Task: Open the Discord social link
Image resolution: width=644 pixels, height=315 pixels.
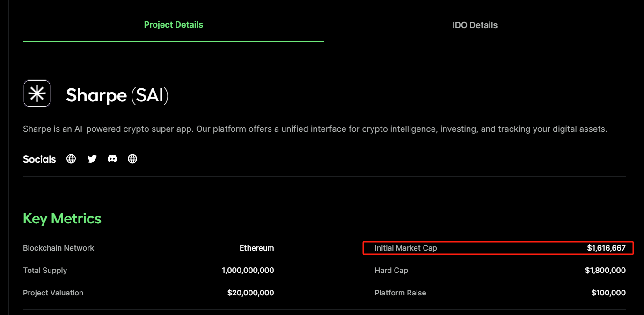Action: (112, 159)
